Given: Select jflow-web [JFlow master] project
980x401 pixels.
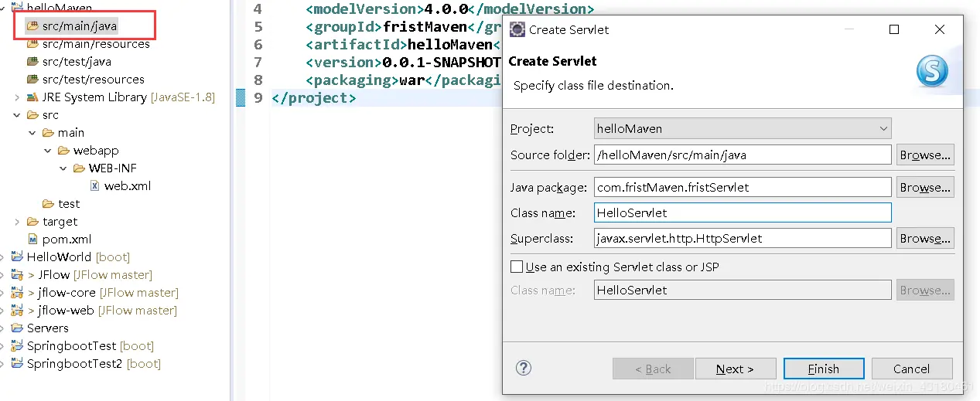Looking at the screenshot, I should tap(94, 311).
